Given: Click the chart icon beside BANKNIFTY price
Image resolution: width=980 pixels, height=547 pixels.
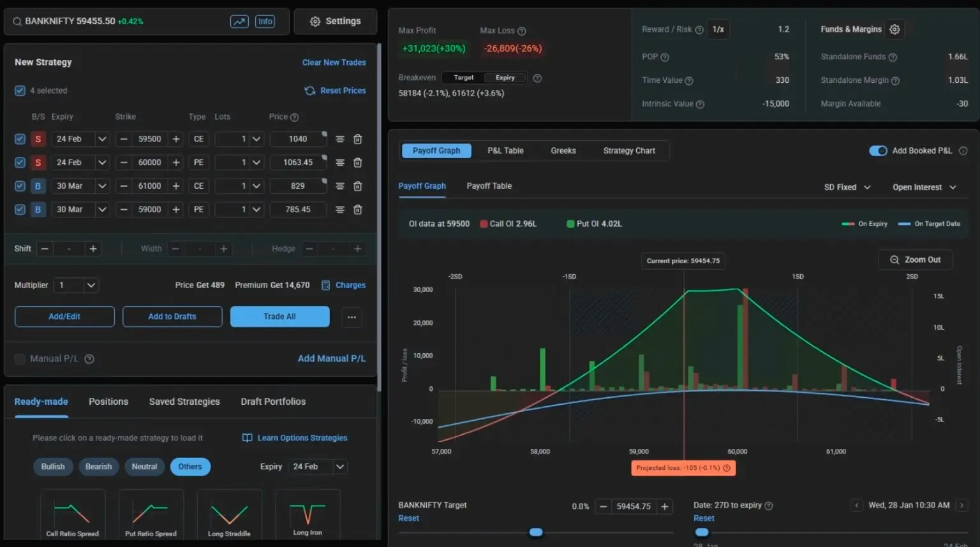Looking at the screenshot, I should [x=239, y=21].
